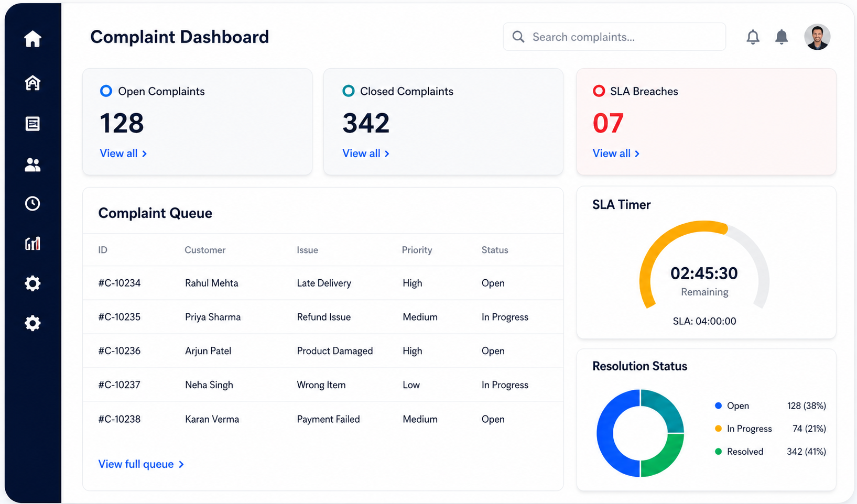This screenshot has width=857, height=504.
Task: Sort by the Customer column header
Action: (x=205, y=250)
